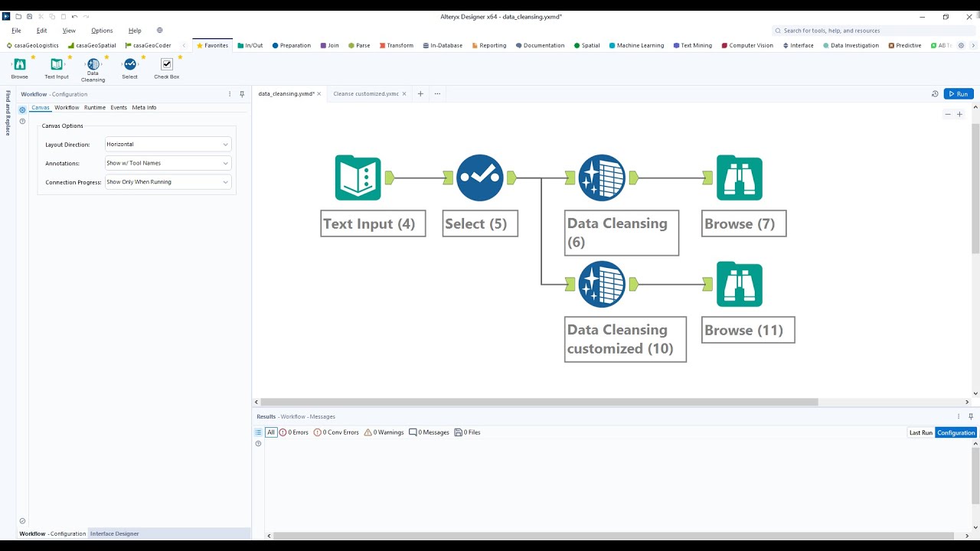Switch to the Cleanse customized.yxmc tab

pyautogui.click(x=366, y=94)
